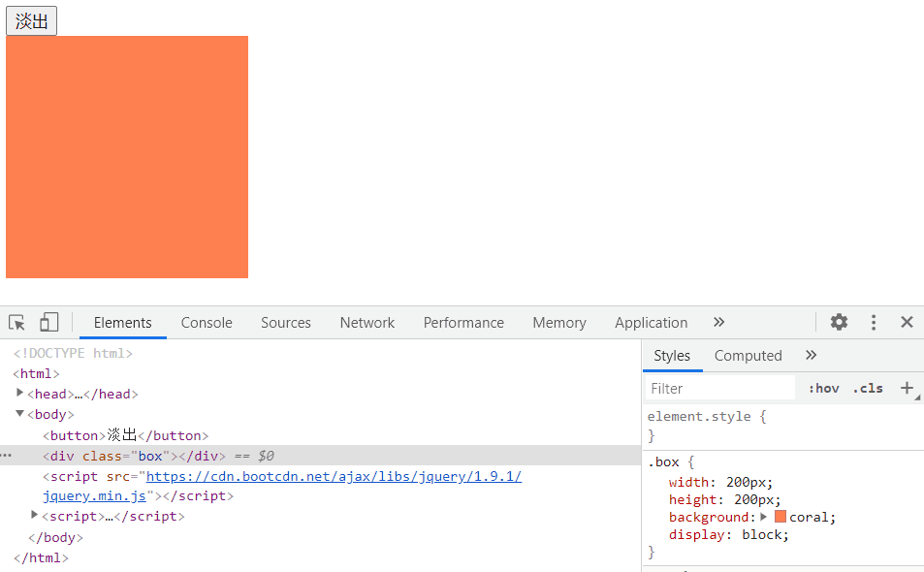Open the Network tab
924x572 pixels.
[366, 323]
